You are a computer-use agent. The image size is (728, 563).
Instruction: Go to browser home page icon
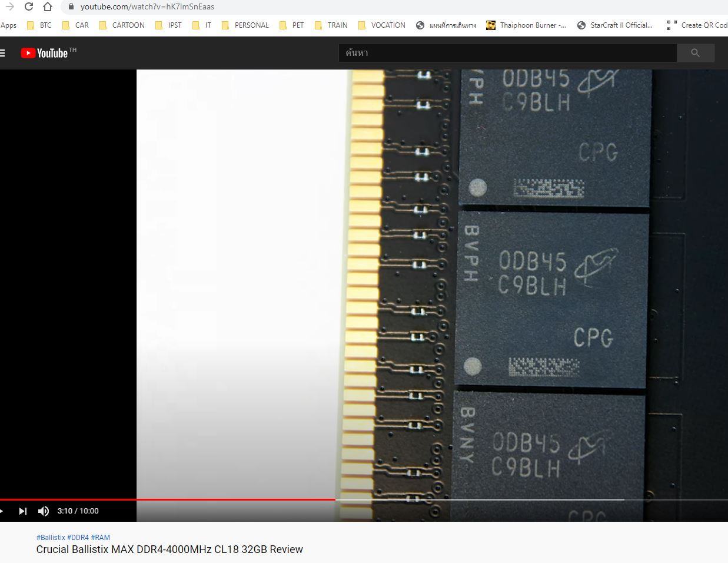pyautogui.click(x=48, y=6)
